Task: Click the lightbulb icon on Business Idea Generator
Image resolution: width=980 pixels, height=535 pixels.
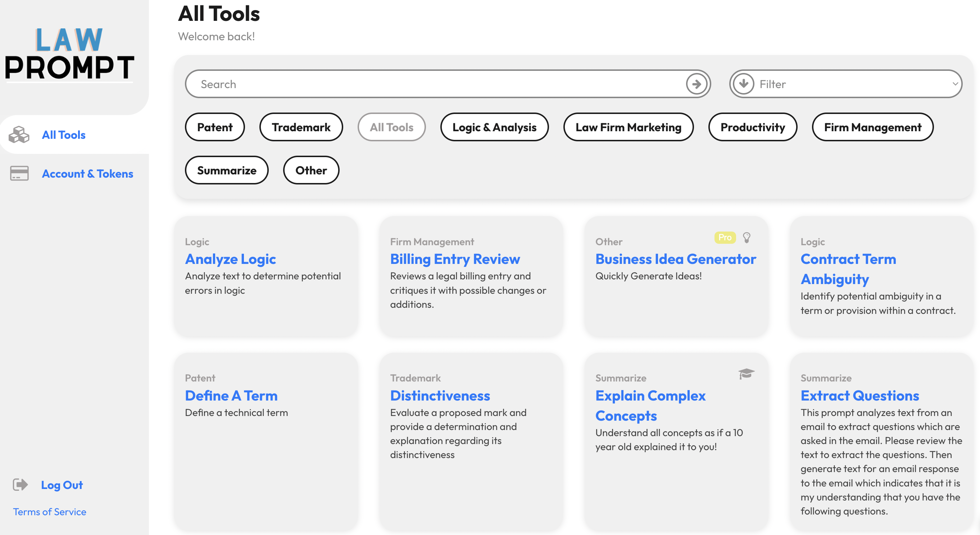Action: click(747, 238)
